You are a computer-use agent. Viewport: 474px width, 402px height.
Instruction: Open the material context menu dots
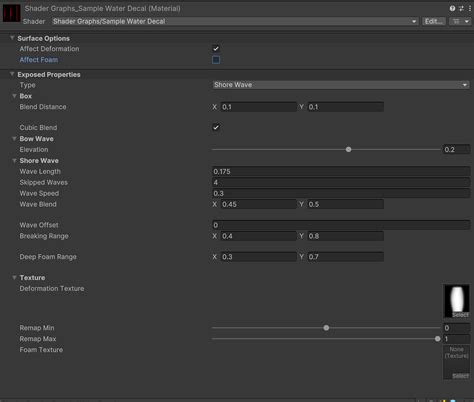point(470,9)
